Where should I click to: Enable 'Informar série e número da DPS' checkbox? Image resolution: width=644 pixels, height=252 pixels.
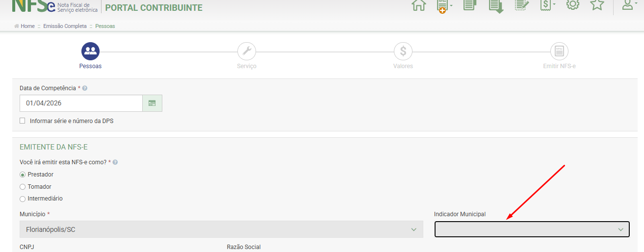[22, 121]
